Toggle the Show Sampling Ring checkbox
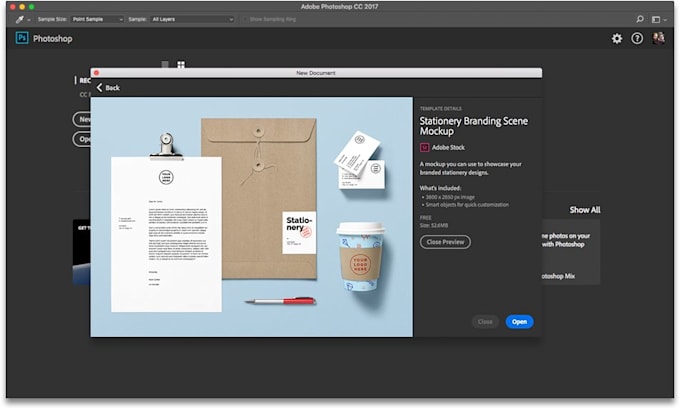 click(x=245, y=20)
